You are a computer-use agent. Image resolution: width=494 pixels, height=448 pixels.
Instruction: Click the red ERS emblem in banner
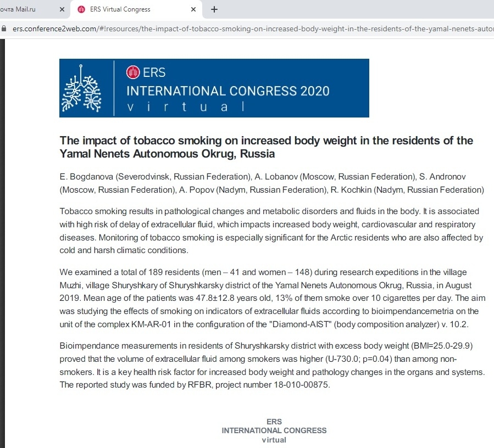tap(133, 72)
